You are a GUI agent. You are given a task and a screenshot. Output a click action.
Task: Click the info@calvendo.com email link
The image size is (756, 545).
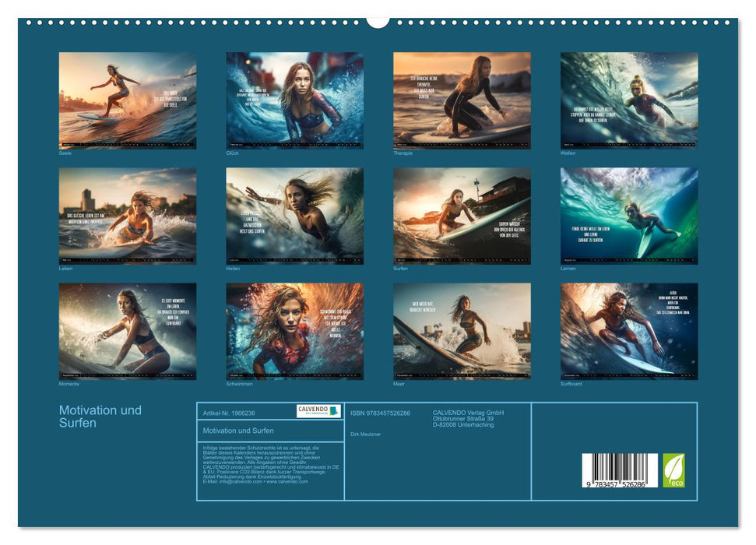[241, 483]
